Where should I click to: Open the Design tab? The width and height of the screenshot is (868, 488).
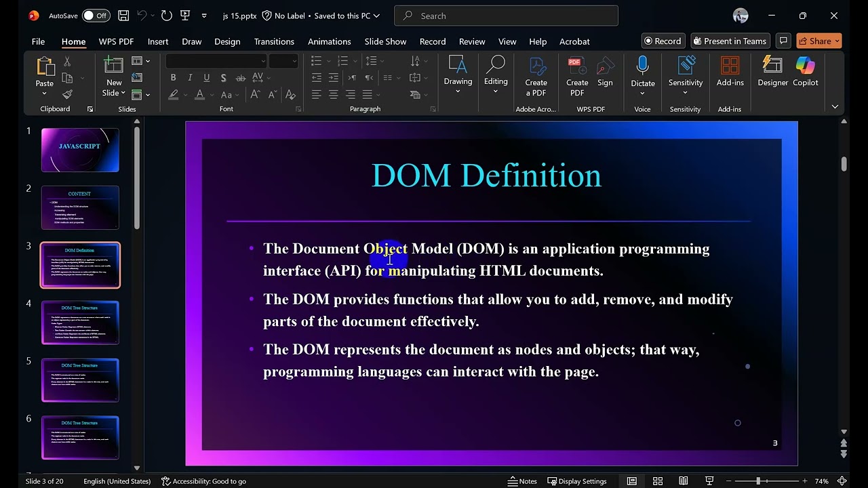(x=227, y=41)
